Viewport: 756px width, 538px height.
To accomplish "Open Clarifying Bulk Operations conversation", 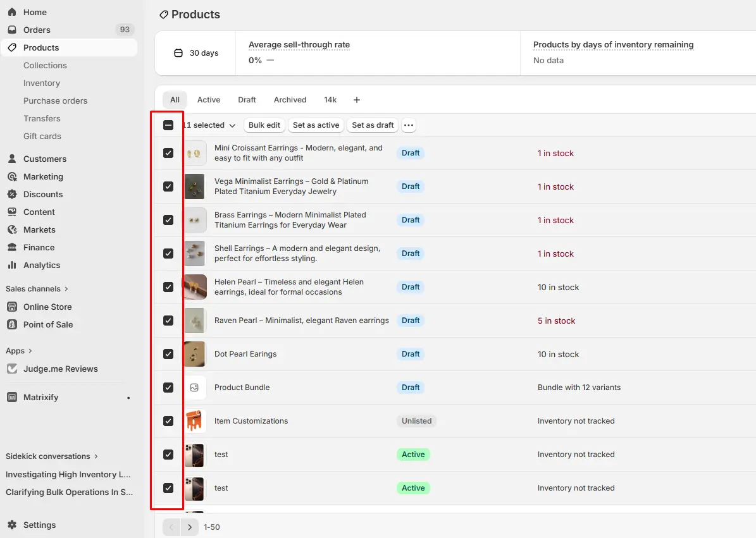I will [69, 492].
